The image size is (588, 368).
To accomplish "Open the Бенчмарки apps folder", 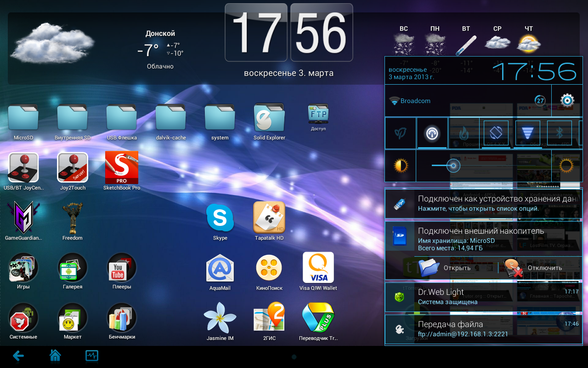I will (x=121, y=318).
